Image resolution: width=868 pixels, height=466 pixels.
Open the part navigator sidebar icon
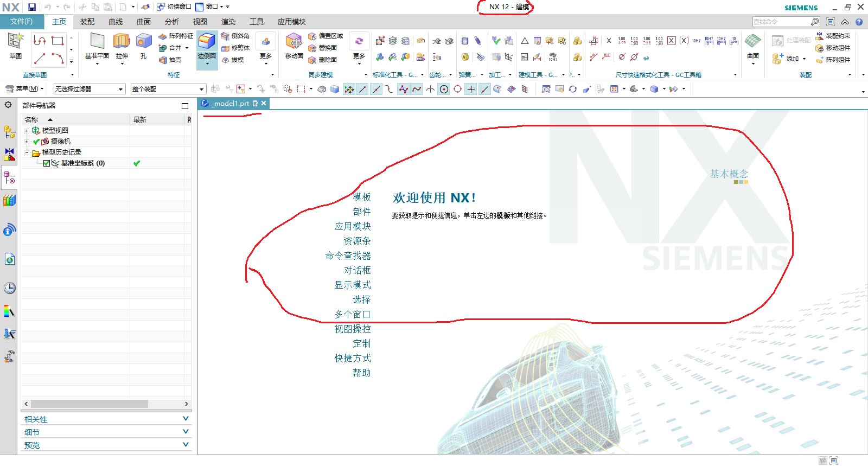tap(9, 177)
